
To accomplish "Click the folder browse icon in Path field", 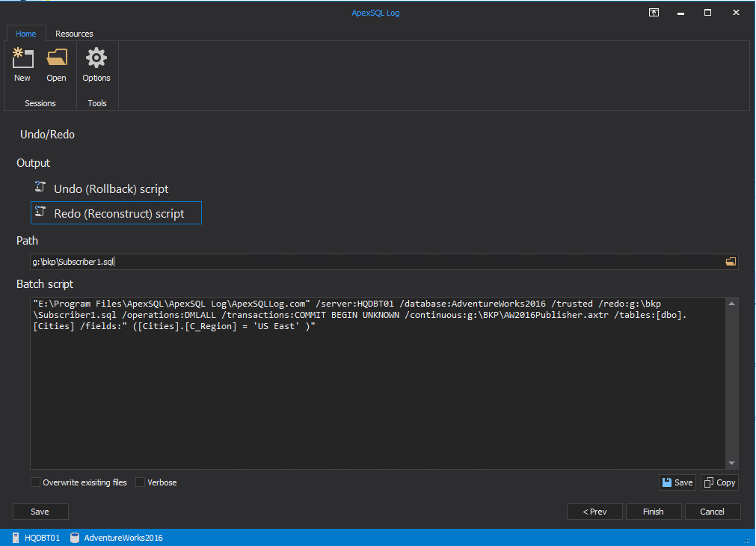I will click(731, 262).
